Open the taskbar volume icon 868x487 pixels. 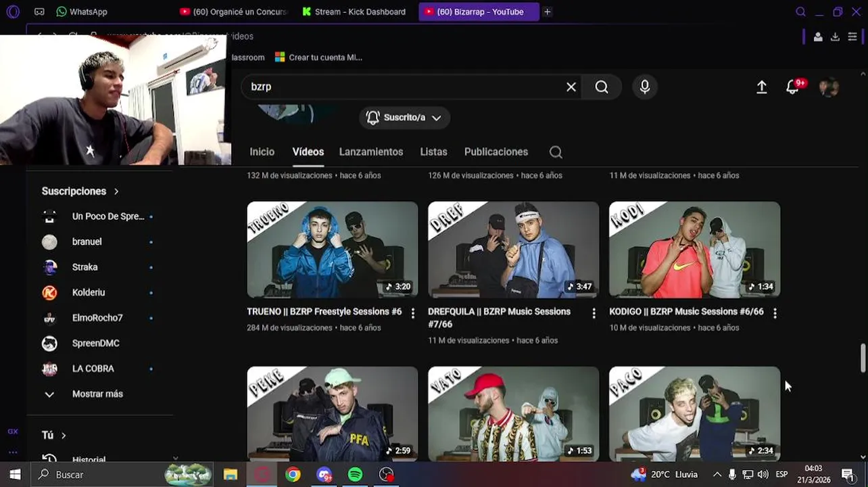763,475
